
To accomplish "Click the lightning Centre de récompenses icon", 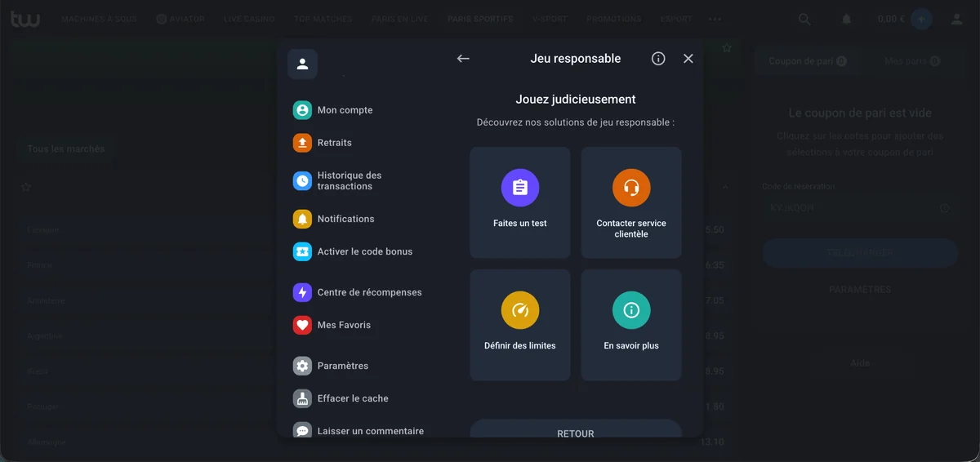I will (x=303, y=292).
